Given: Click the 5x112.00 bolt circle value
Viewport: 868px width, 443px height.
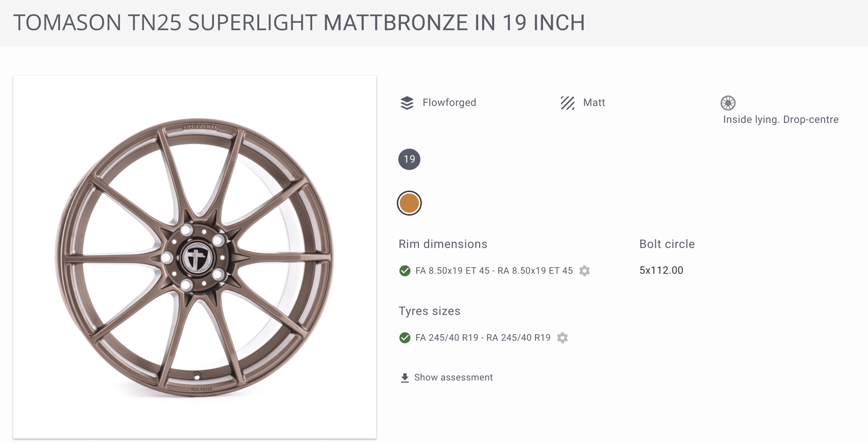Looking at the screenshot, I should point(661,270).
